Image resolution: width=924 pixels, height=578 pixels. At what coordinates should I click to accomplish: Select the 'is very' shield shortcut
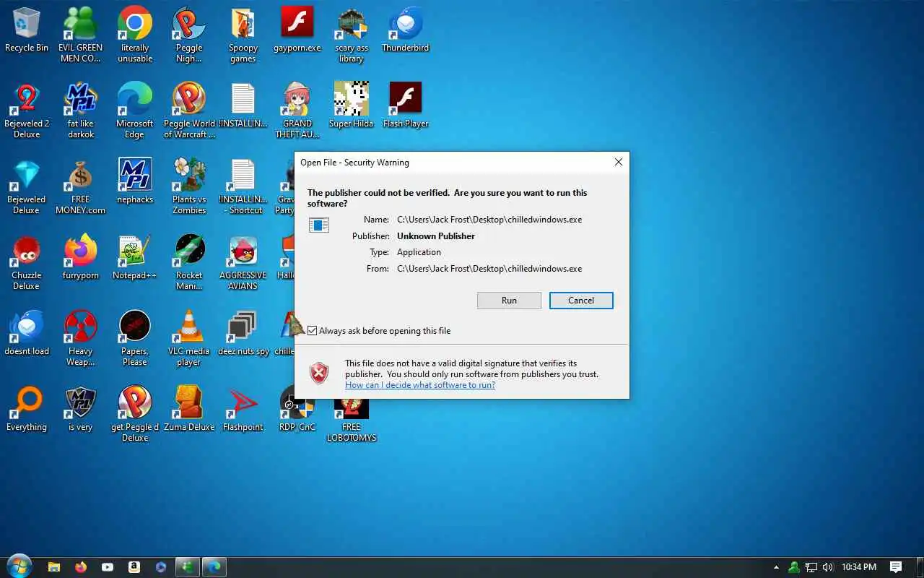[81, 410]
